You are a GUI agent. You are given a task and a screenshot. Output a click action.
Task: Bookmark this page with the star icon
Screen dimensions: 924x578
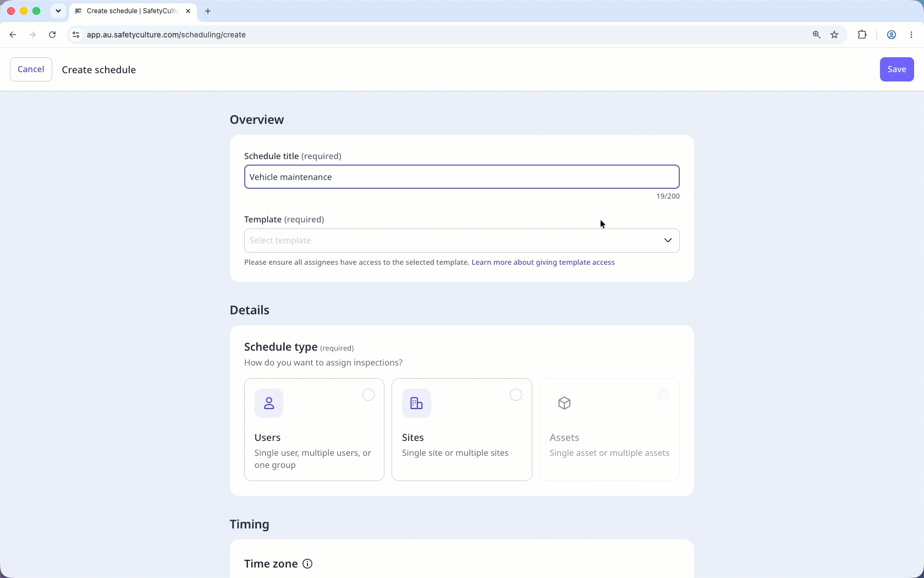tap(834, 35)
